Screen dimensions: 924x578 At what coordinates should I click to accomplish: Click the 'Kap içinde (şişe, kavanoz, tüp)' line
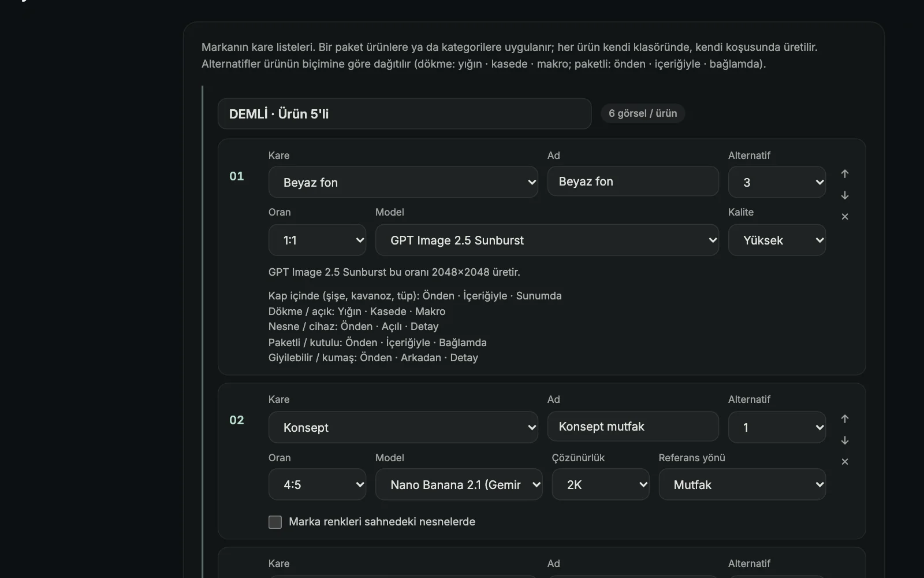[x=415, y=296]
